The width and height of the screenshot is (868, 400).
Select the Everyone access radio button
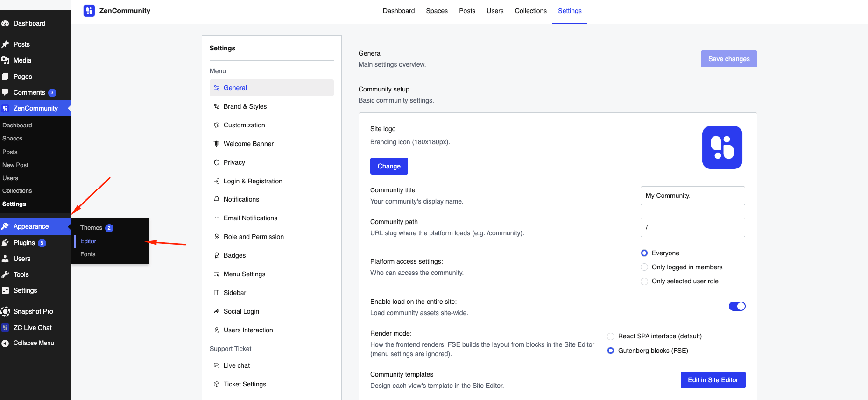[644, 253]
